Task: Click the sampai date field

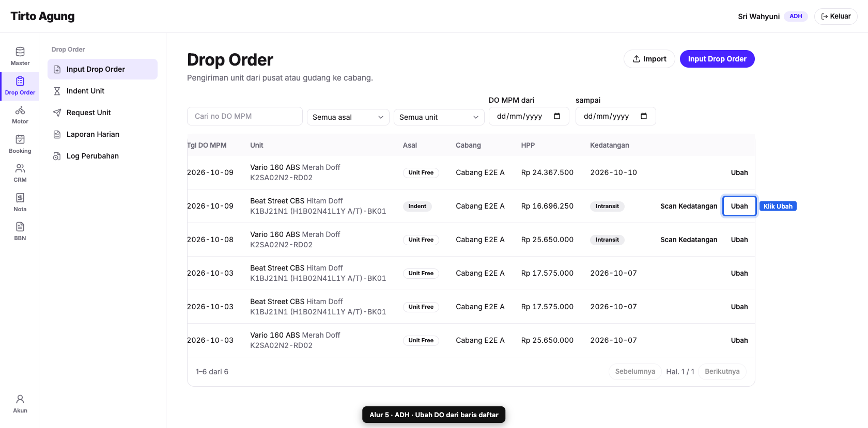Action: [616, 116]
